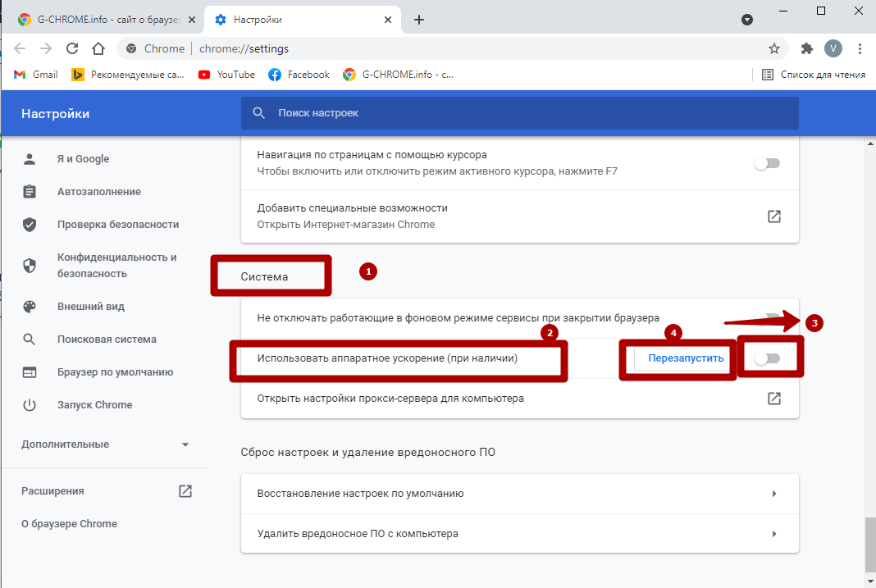Bookmark this page with star icon

773,48
